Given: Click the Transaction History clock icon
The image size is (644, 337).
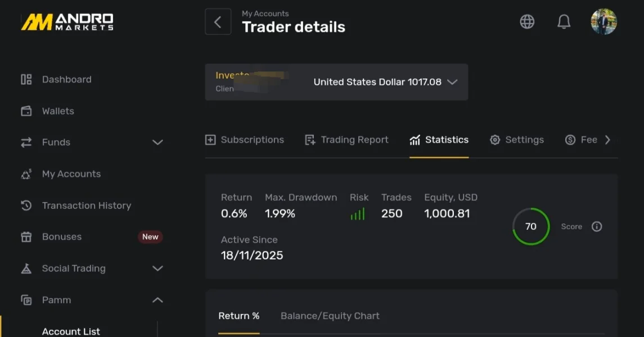Looking at the screenshot, I should click(26, 206).
